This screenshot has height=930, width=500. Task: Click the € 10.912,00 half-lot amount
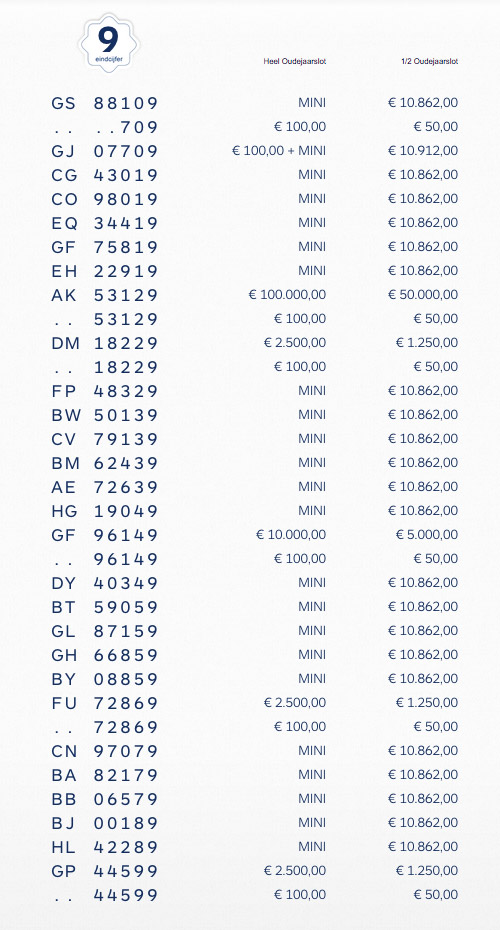click(423, 151)
